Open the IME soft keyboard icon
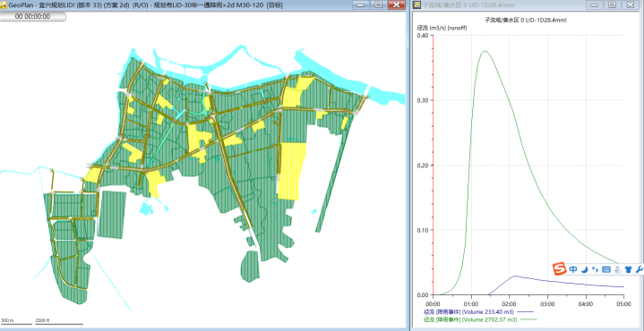The image size is (644, 331). coord(606,269)
